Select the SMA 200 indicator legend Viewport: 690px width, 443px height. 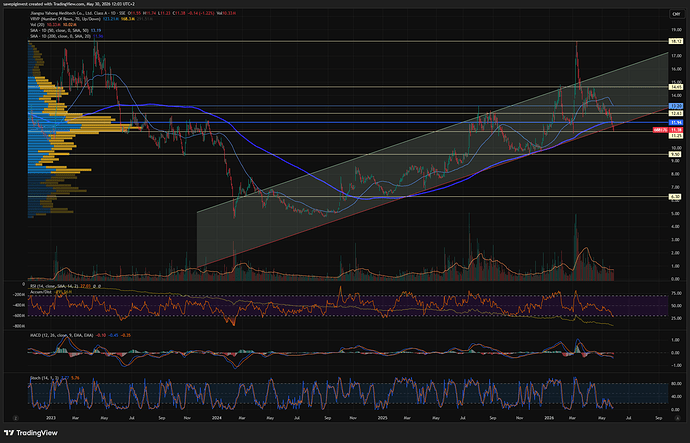coord(61,36)
